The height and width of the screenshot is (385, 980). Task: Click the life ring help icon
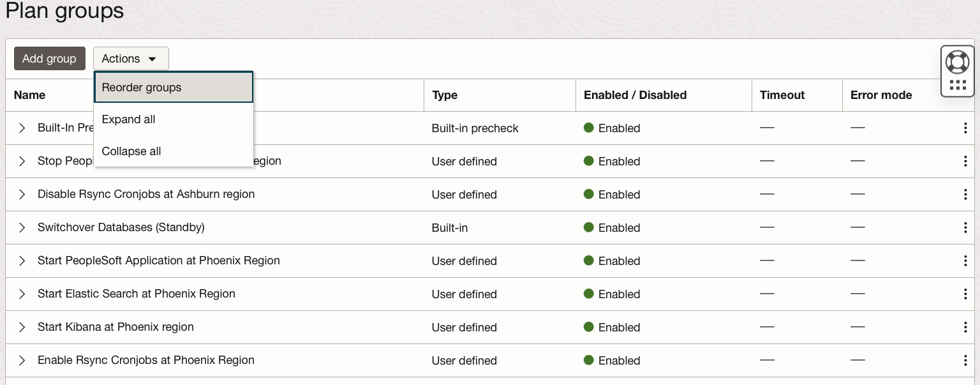click(x=957, y=62)
